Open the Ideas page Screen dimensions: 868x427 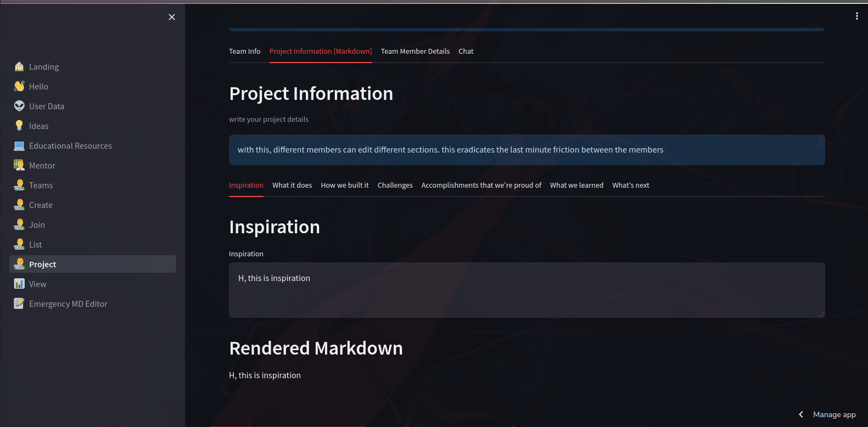tap(93, 126)
